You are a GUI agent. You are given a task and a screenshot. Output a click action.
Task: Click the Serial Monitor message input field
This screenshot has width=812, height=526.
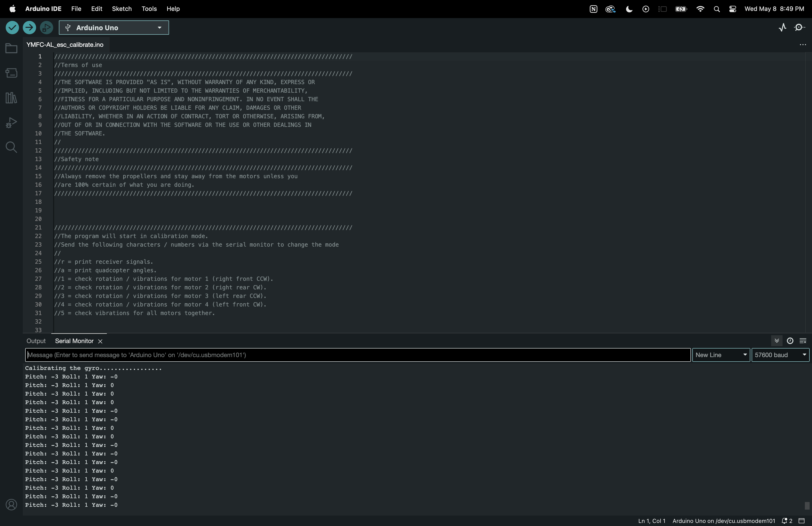point(358,355)
